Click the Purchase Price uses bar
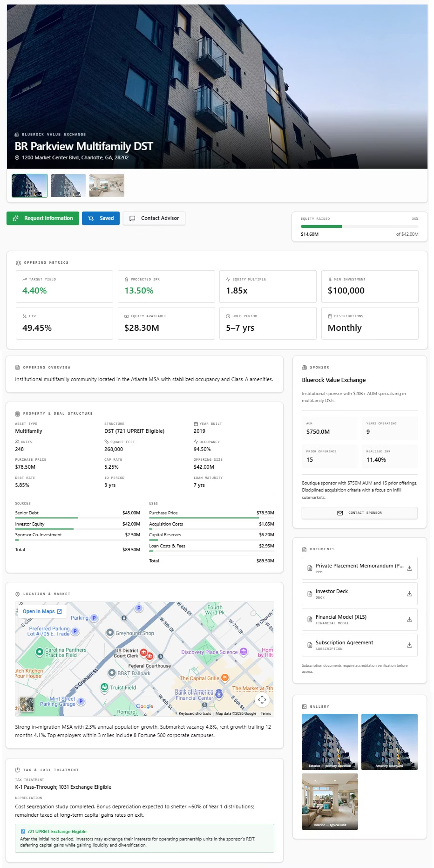Image resolution: width=434 pixels, height=868 pixels. (211, 518)
